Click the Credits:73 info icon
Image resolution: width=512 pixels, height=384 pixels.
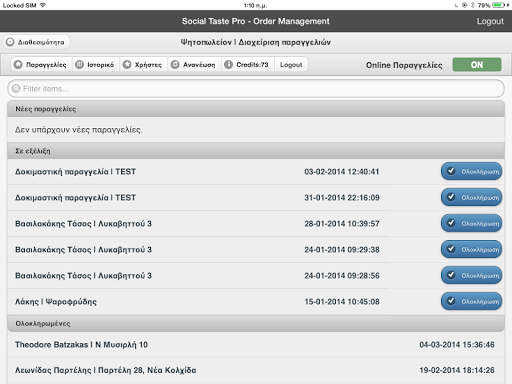tap(228, 65)
